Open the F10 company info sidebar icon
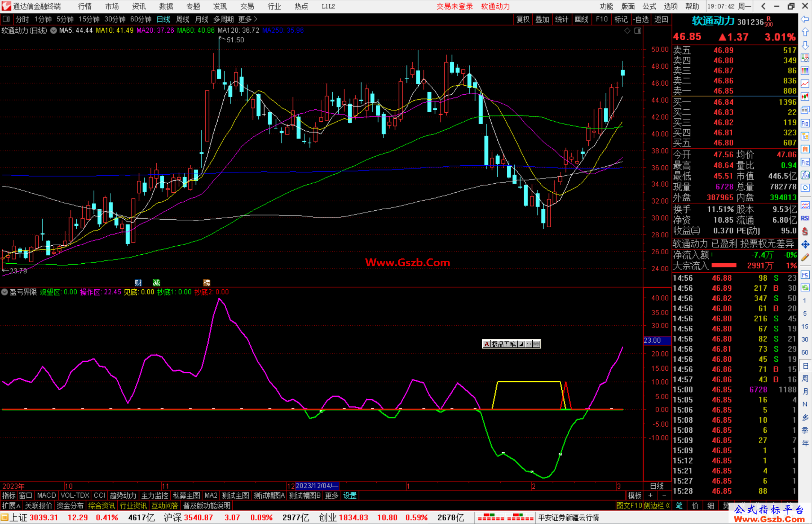The width and height of the screenshot is (812, 524). pyautogui.click(x=805, y=123)
